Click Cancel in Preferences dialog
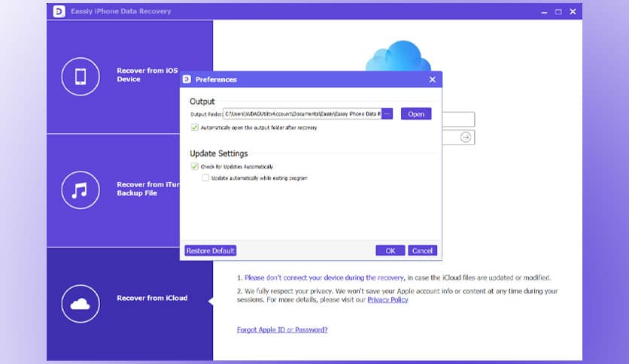Viewport: 629px width, 364px height. pyautogui.click(x=422, y=250)
